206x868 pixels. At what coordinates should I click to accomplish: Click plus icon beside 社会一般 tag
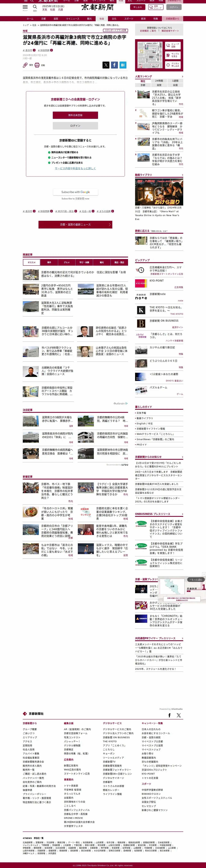point(93,211)
